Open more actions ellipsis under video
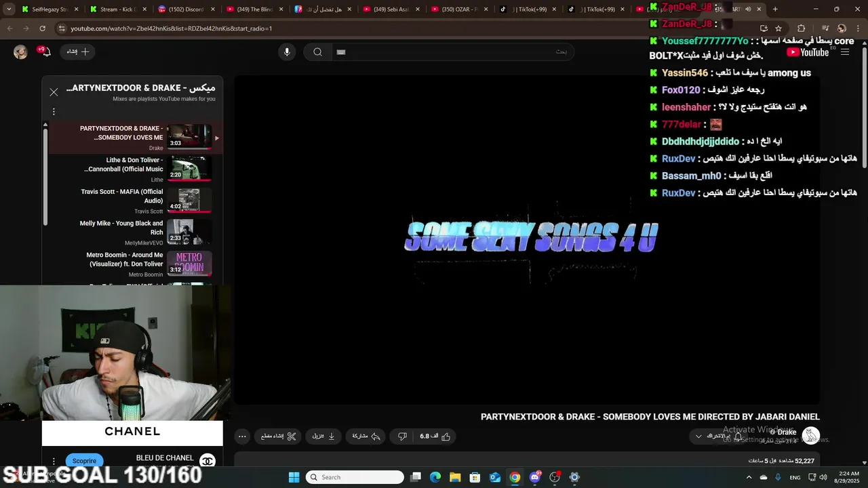868x488 pixels. (x=242, y=436)
